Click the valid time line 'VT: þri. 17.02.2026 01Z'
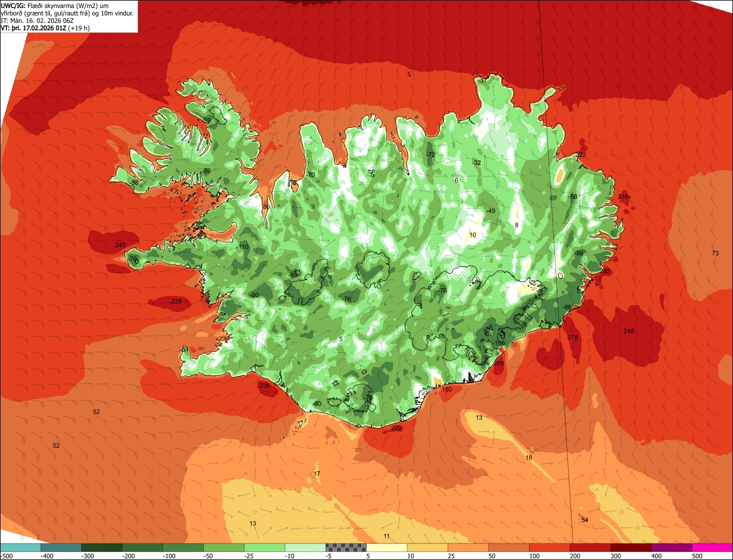 click(x=33, y=28)
